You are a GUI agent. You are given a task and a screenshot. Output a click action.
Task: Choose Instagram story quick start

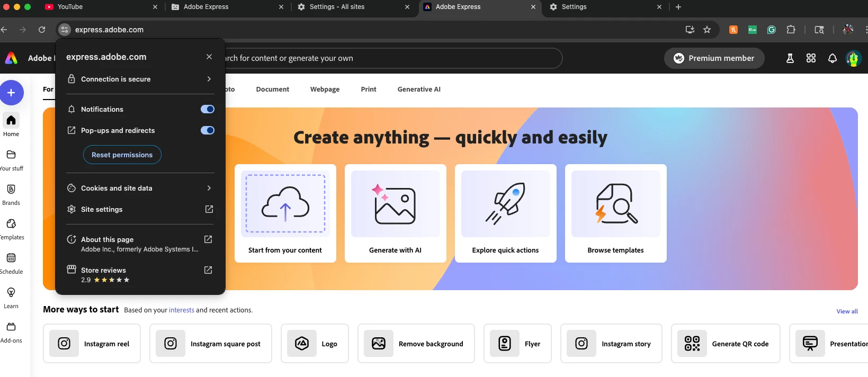point(611,344)
